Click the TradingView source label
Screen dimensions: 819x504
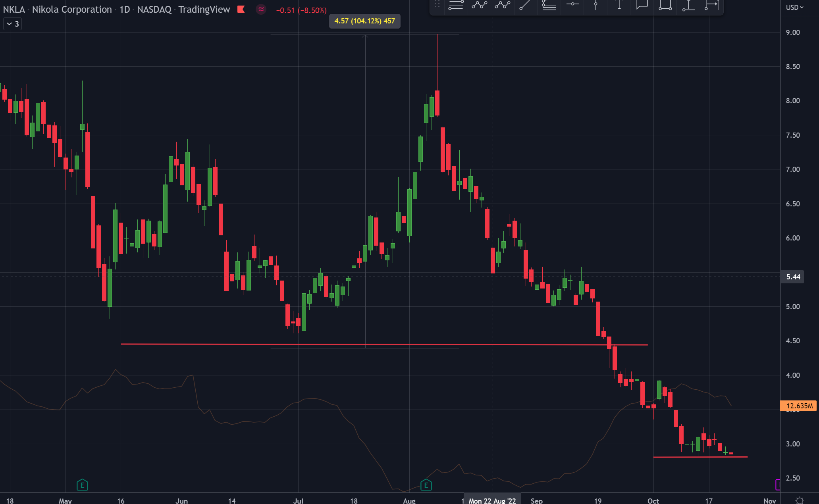(x=204, y=10)
